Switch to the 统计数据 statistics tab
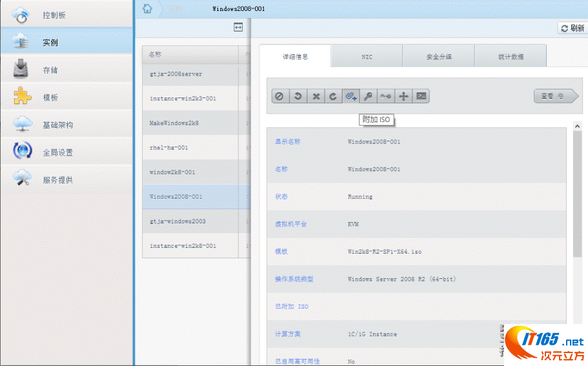This screenshot has height=366, width=588. tap(511, 57)
